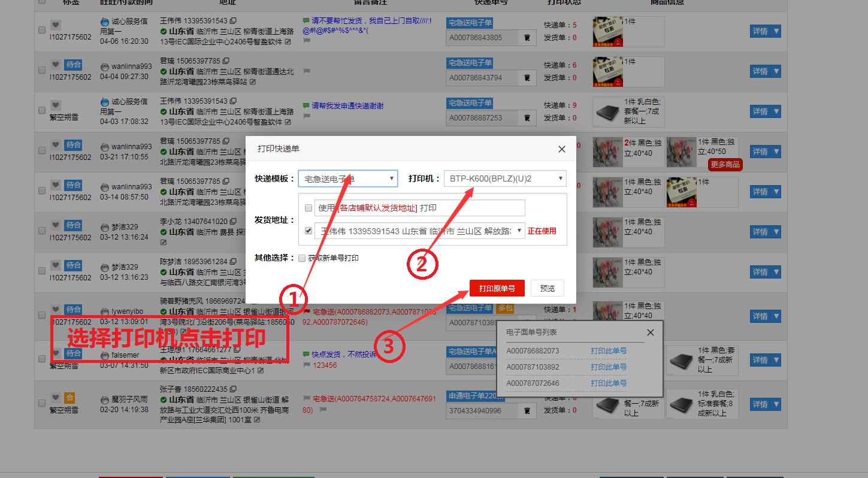Click the heart tag icon in the 03-12 13:16:24 order row

(x=55, y=225)
